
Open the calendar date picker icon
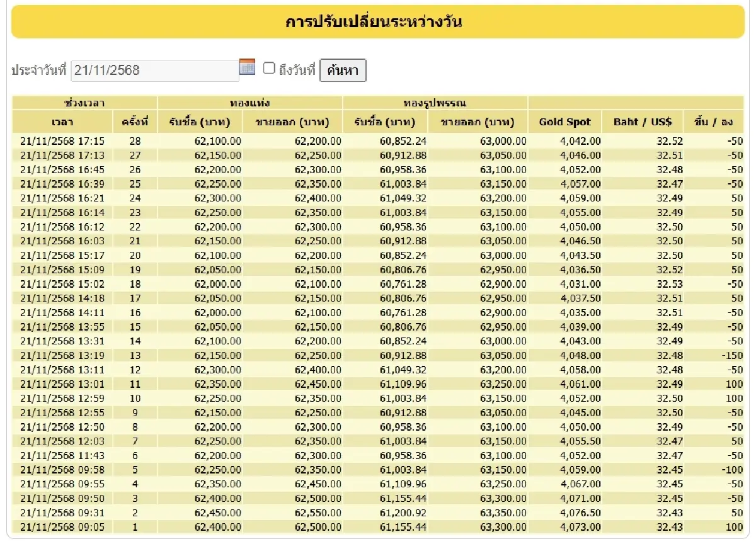coord(247,66)
